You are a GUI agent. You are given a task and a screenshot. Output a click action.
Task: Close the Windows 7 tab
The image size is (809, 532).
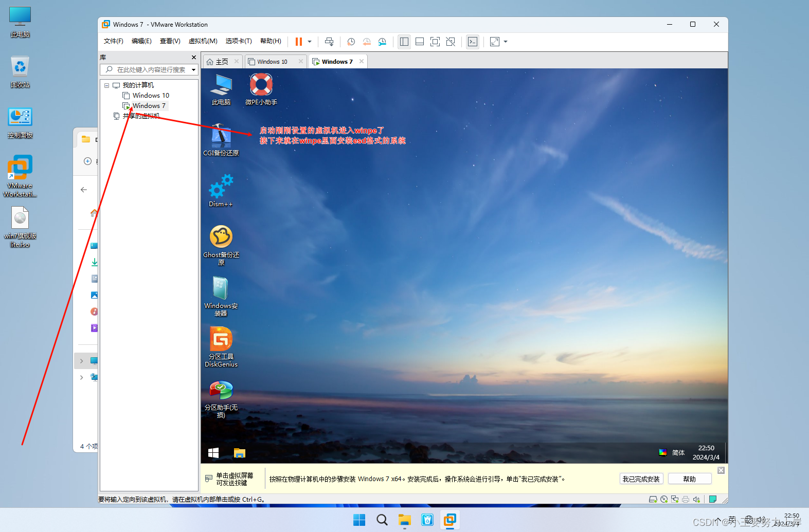[362, 61]
